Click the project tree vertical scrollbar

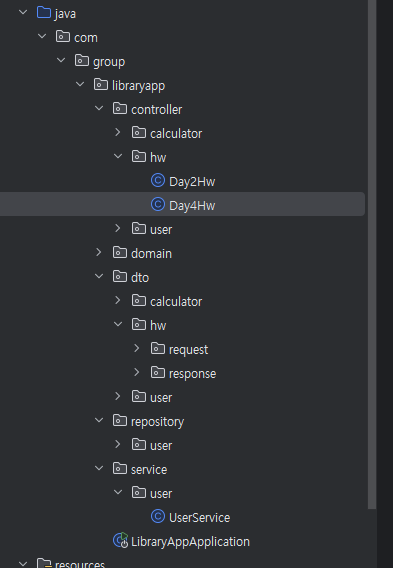pos(372,254)
